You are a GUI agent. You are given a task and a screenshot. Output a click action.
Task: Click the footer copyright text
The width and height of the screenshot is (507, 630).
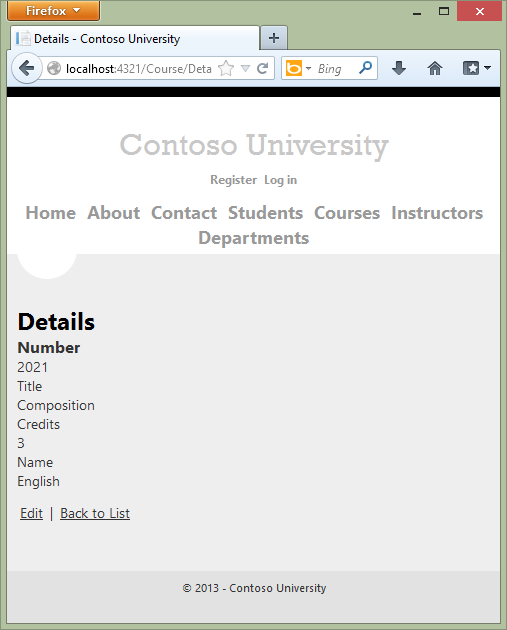click(x=254, y=588)
